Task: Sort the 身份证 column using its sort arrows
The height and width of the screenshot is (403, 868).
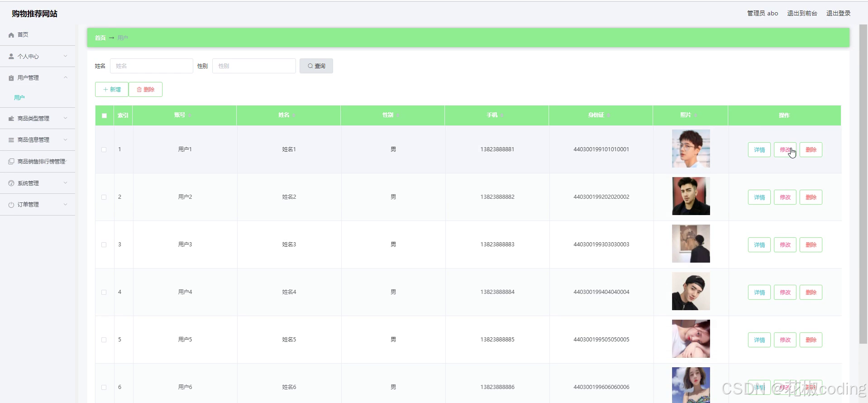Action: (609, 115)
